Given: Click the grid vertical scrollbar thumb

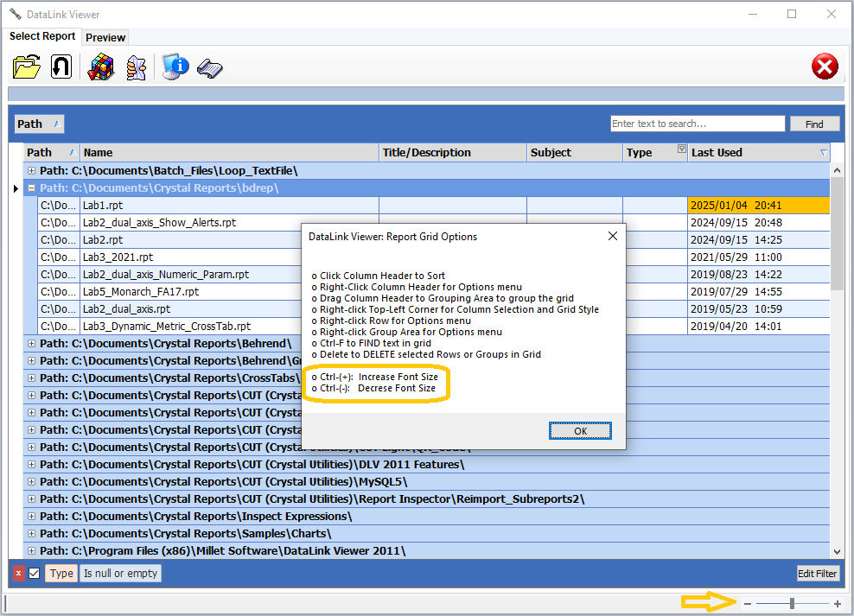Looking at the screenshot, I should tap(837, 234).
